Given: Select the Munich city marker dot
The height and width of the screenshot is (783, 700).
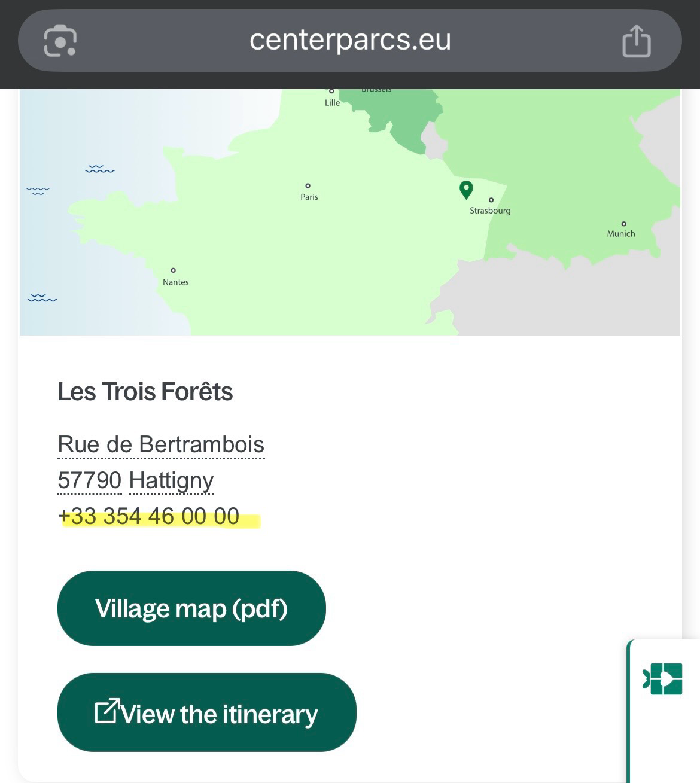Looking at the screenshot, I should click(623, 224).
